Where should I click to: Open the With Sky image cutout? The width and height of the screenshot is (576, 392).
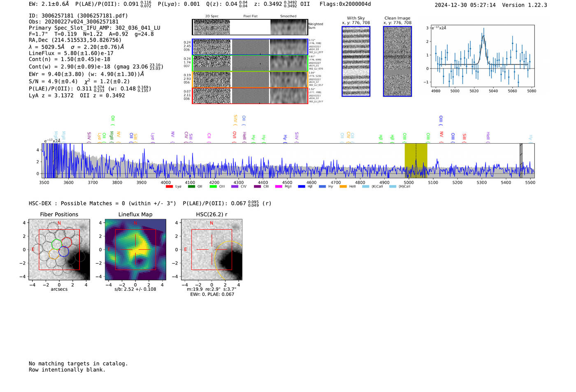click(356, 61)
